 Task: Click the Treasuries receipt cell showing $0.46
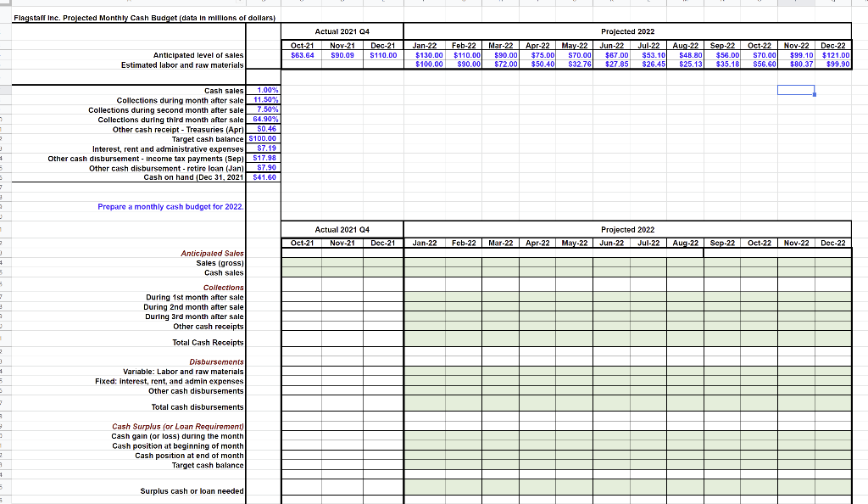[263, 128]
